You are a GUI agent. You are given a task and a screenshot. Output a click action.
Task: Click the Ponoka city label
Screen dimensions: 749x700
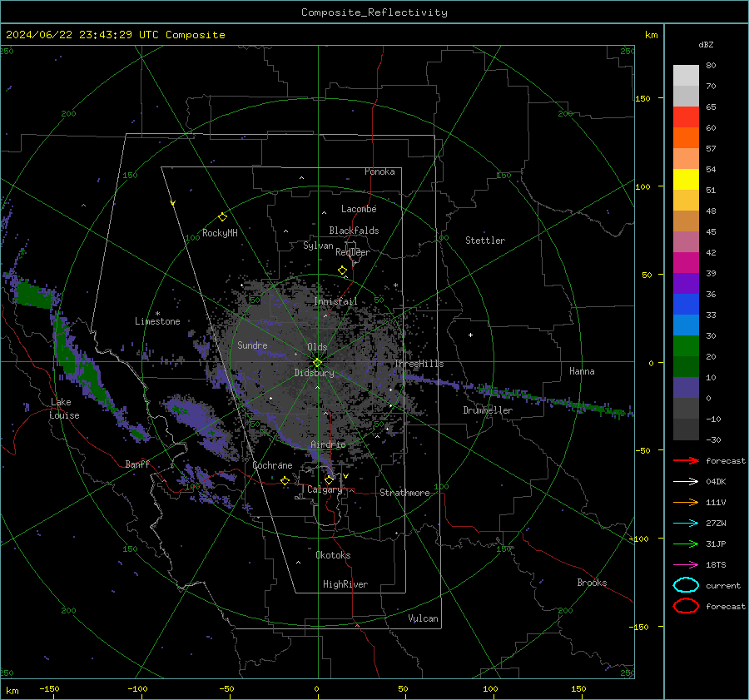379,171
